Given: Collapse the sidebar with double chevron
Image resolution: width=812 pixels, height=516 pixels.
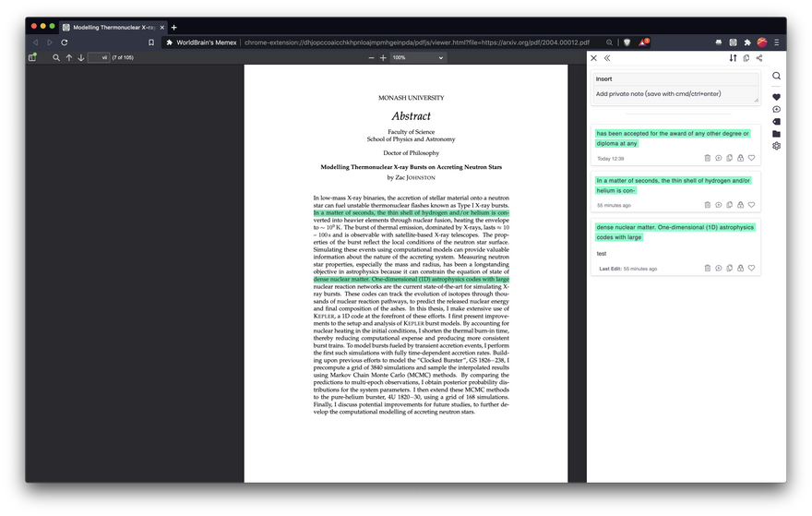Looking at the screenshot, I should (x=607, y=58).
